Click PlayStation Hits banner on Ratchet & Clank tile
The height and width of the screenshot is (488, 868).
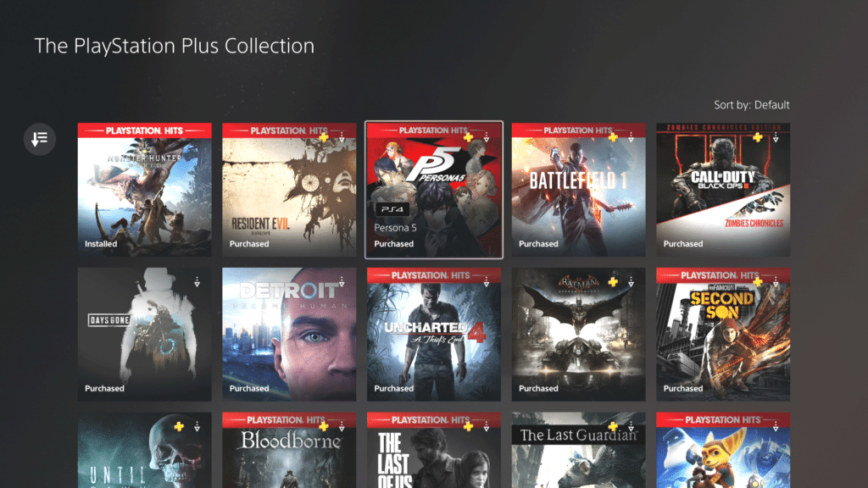723,420
